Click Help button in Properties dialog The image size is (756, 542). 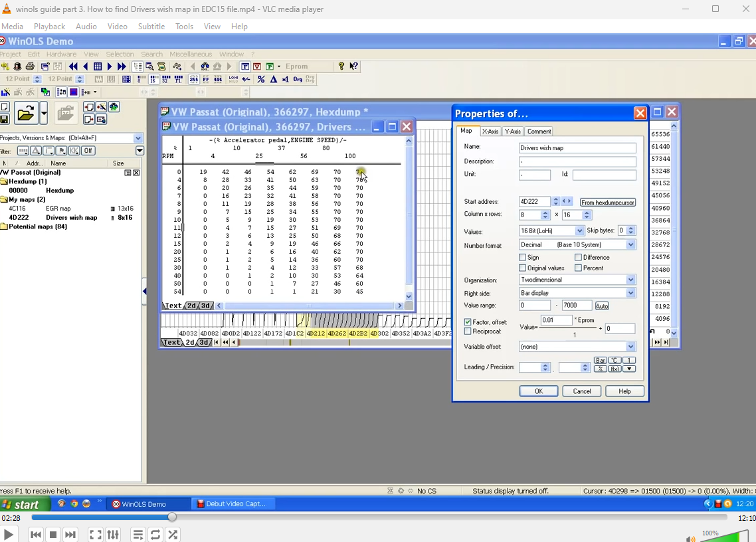625,391
